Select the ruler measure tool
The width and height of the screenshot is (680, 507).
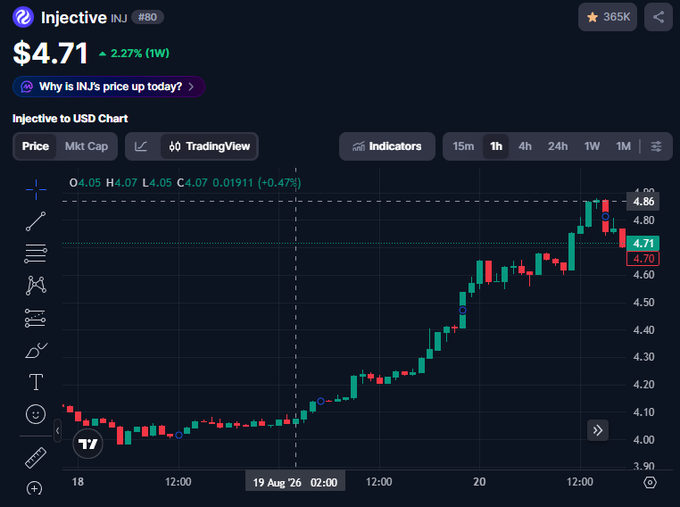coord(36,458)
